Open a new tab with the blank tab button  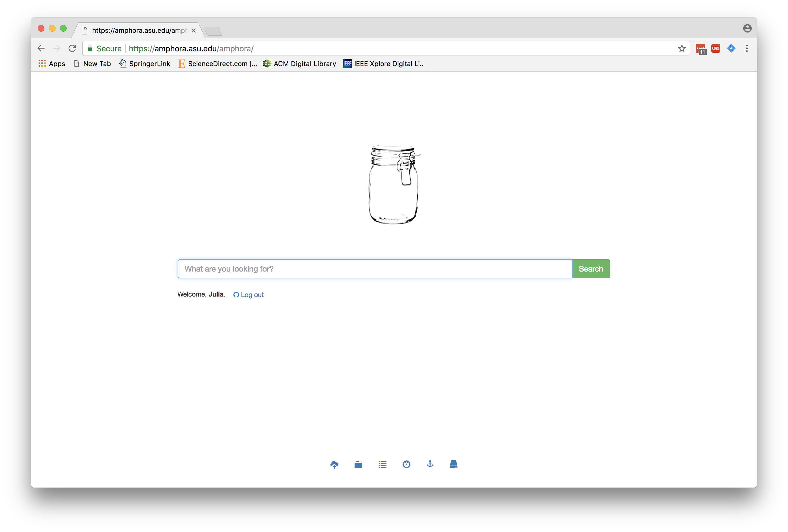click(213, 31)
